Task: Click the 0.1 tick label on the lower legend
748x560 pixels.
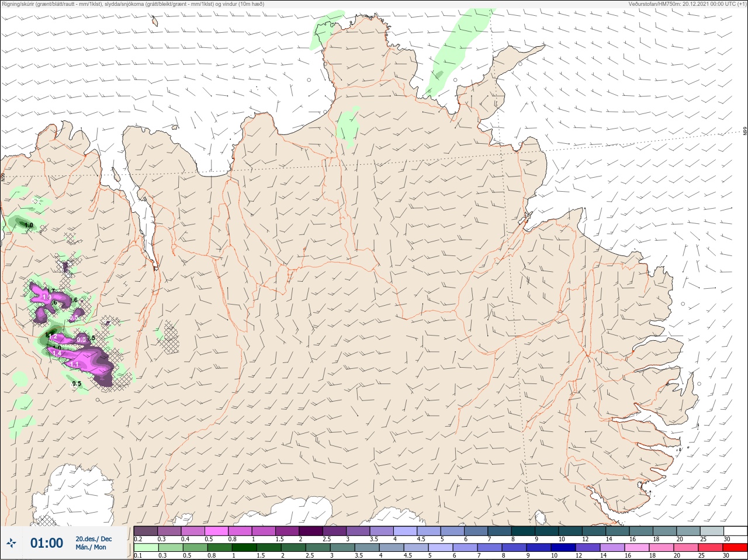Action: 138,555
